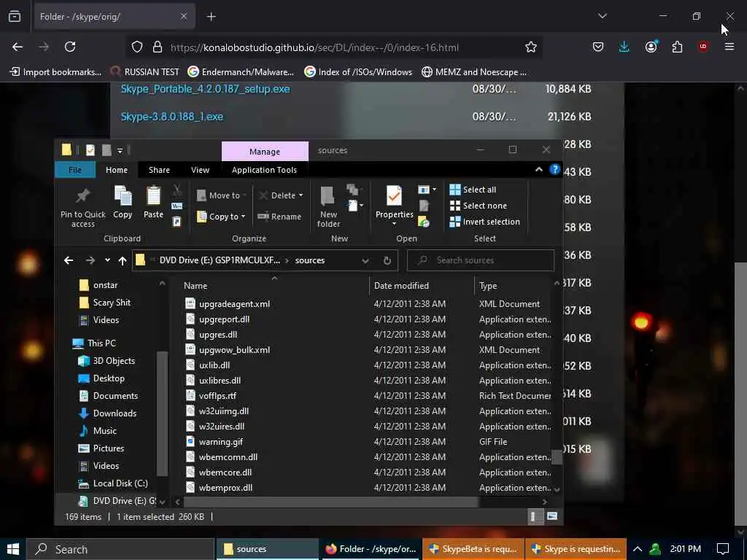Viewport: 747px width, 560px height.
Task: Click Invert selection in ribbon
Action: (484, 222)
